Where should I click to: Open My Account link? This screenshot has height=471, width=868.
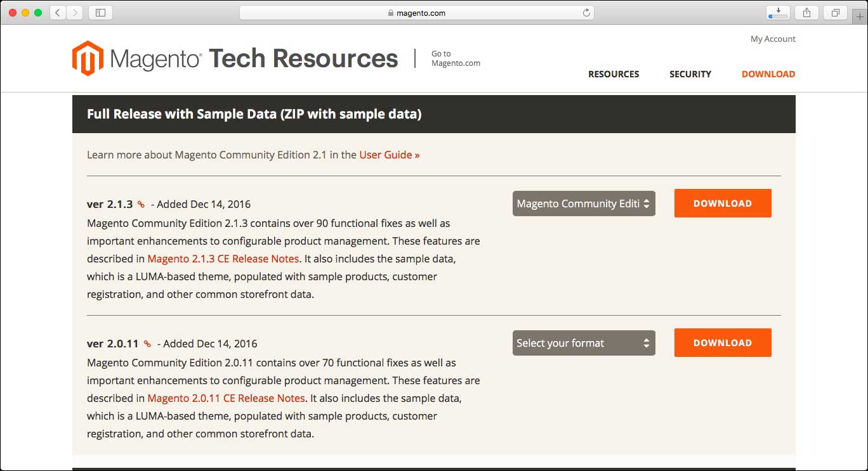click(773, 39)
